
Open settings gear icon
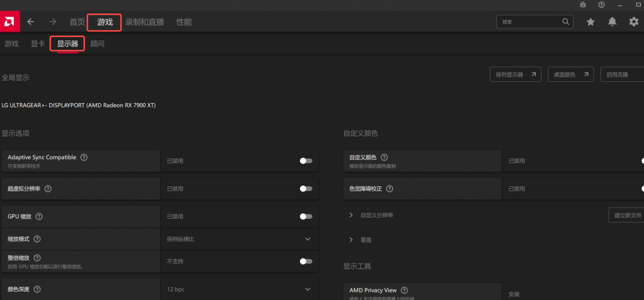tap(634, 22)
